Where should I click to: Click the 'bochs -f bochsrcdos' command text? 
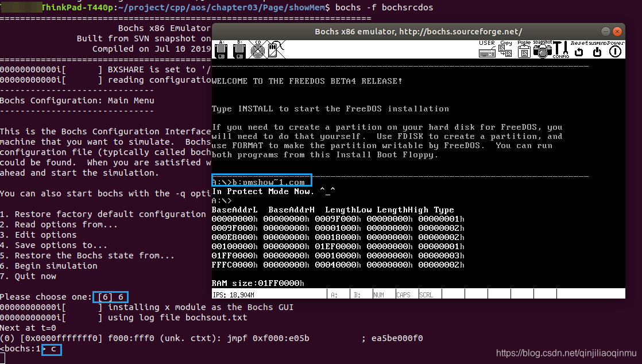point(384,7)
